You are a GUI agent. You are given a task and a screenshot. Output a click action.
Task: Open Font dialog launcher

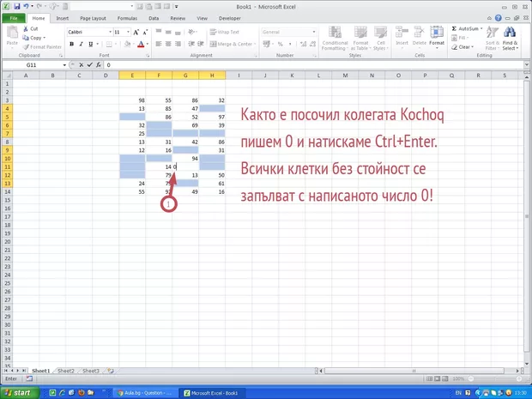pyautogui.click(x=148, y=55)
